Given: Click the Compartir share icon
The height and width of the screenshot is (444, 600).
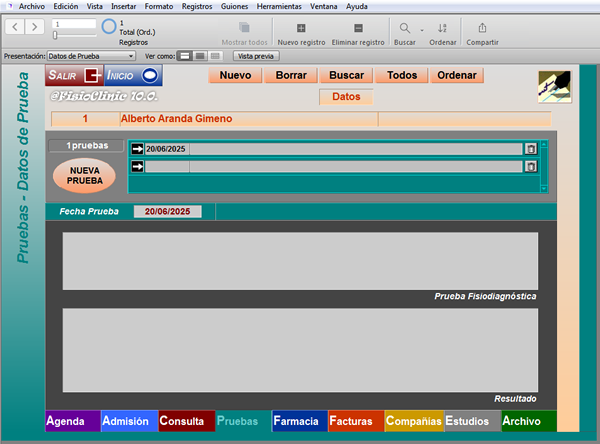Looking at the screenshot, I should click(482, 28).
